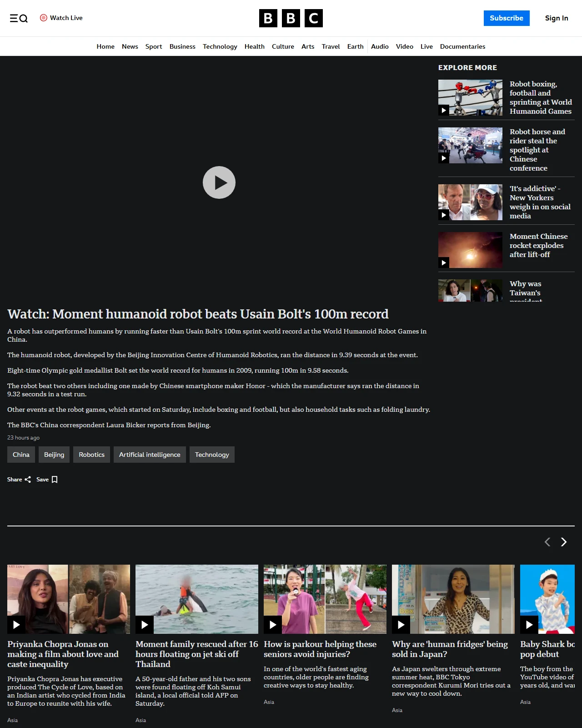Go to next carousel items arrow
This screenshot has width=582, height=728.
pyautogui.click(x=564, y=542)
